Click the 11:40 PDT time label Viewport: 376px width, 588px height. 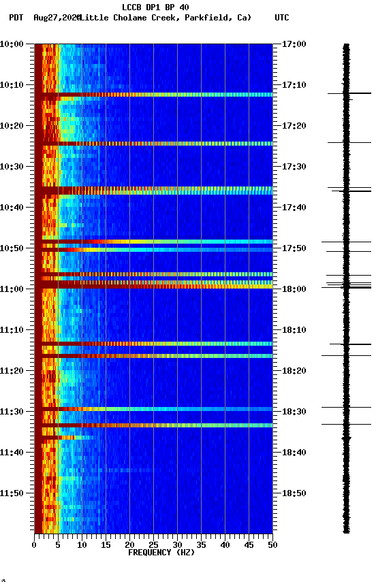(x=12, y=453)
